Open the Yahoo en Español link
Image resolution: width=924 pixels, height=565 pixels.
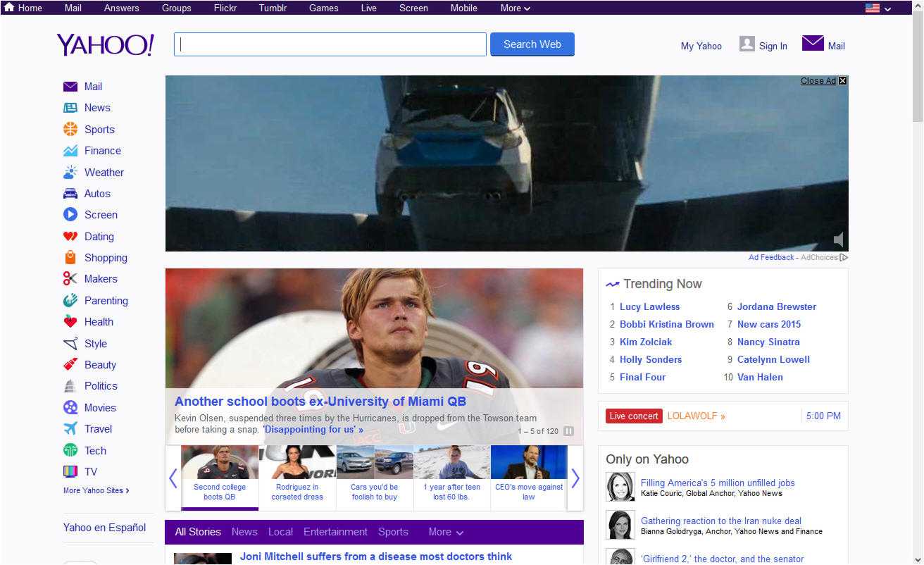tap(104, 528)
